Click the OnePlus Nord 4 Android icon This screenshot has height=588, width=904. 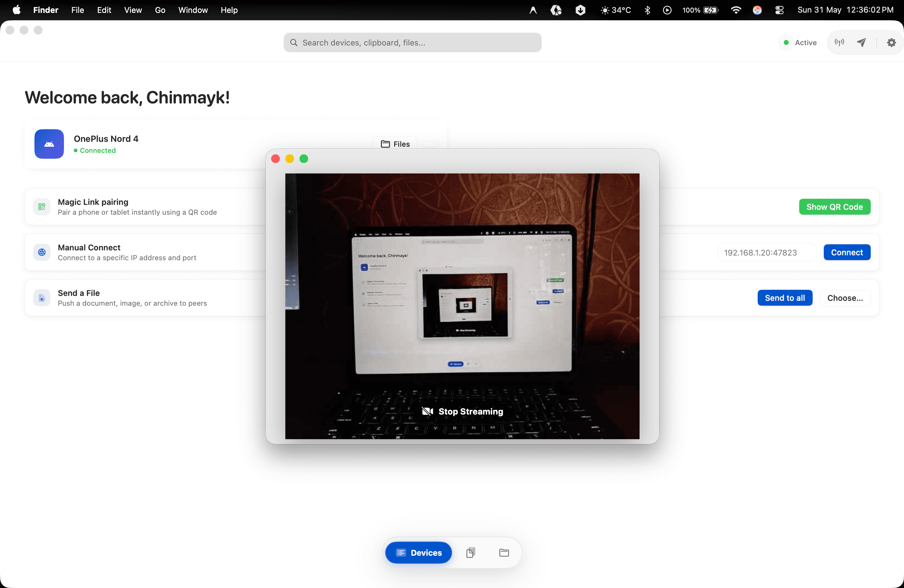click(x=49, y=144)
